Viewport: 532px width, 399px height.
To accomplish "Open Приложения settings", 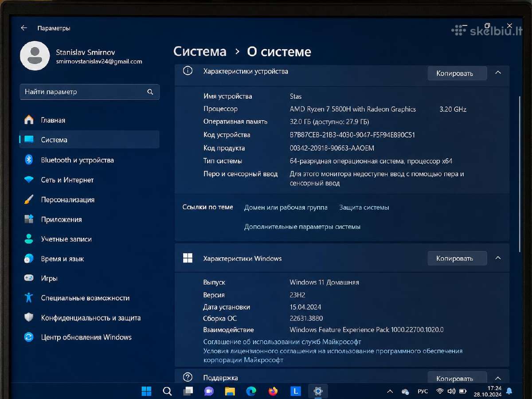I will pyautogui.click(x=89, y=219).
